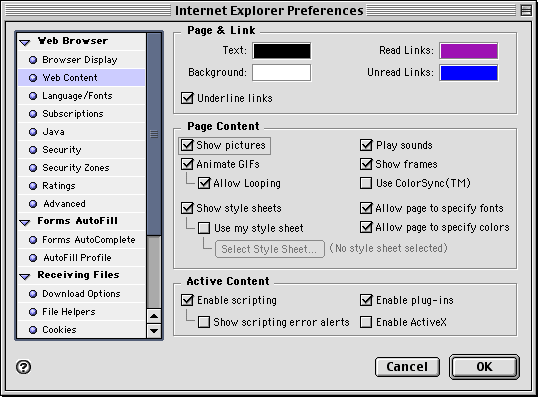Collapse the Web Browser section triangle
The width and height of the screenshot is (538, 397).
(25, 42)
